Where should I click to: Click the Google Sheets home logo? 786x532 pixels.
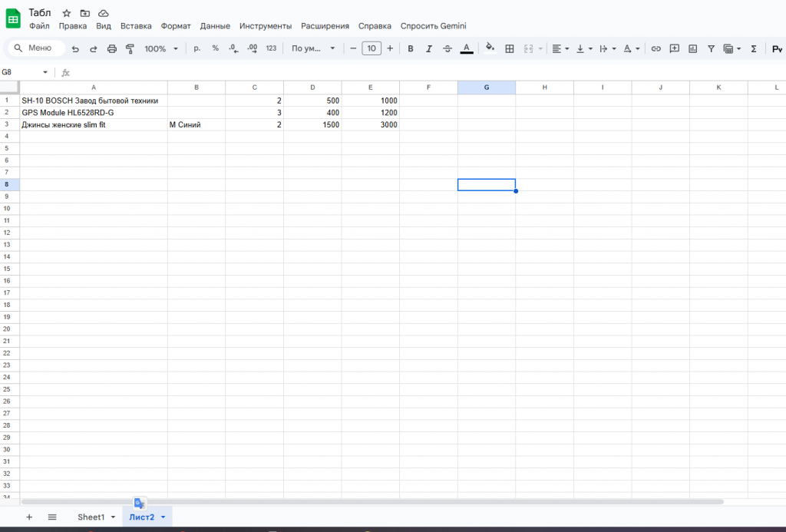tap(13, 19)
